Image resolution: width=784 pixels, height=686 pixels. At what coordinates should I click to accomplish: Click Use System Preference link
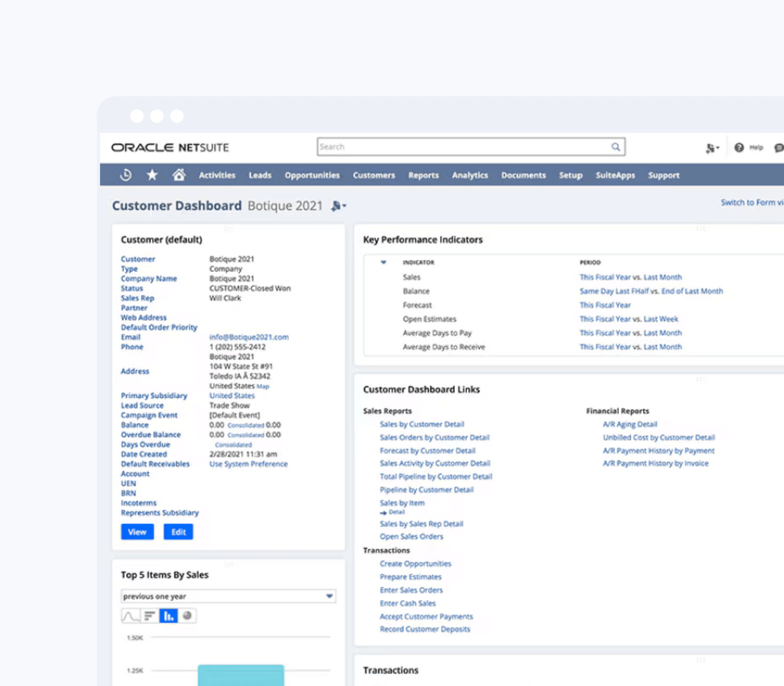[x=248, y=464]
